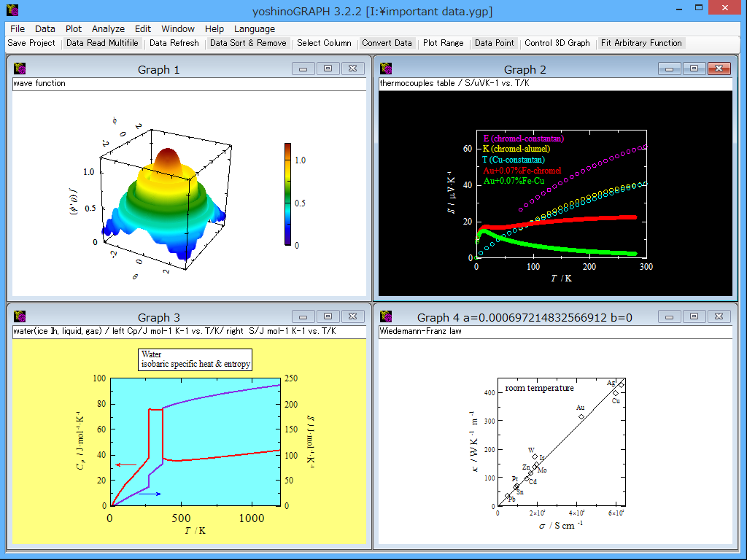Click Data Read Multifile button
Screen dimensions: 747x560
pyautogui.click(x=102, y=43)
